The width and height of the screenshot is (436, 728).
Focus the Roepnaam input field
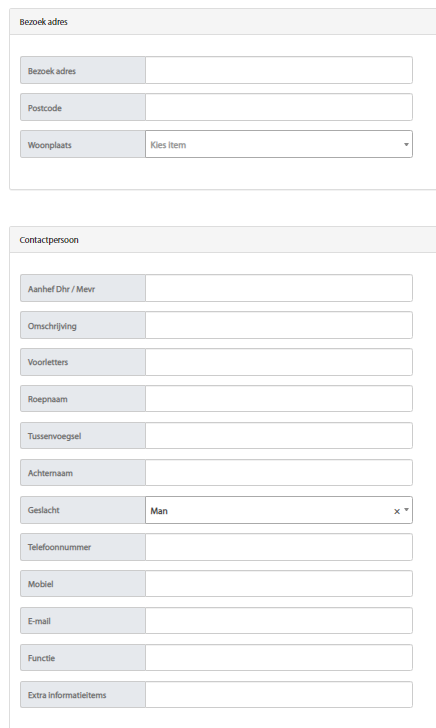point(279,399)
